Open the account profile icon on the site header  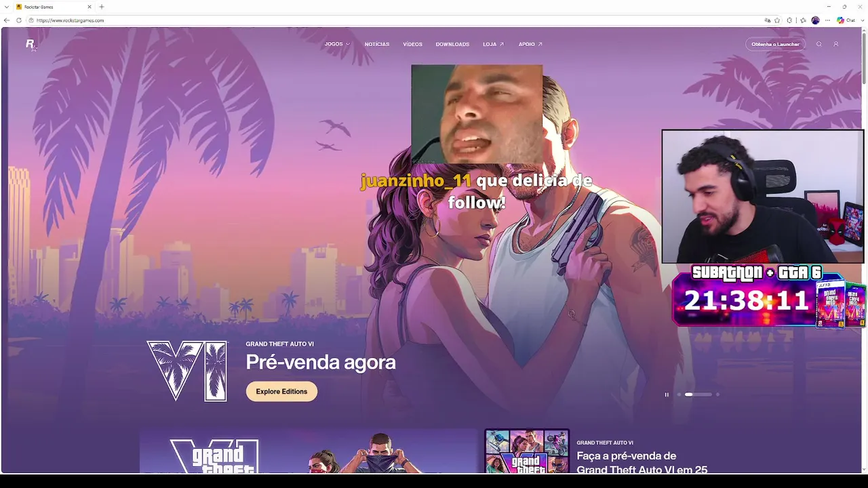(x=835, y=44)
